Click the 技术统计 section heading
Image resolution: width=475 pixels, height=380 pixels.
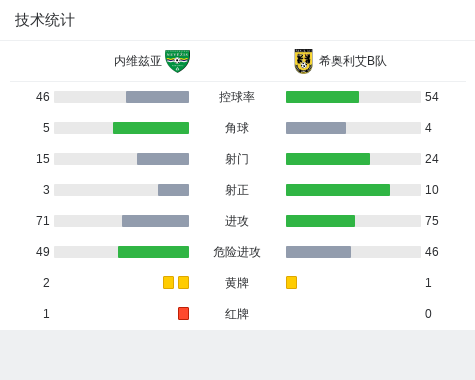[45, 20]
